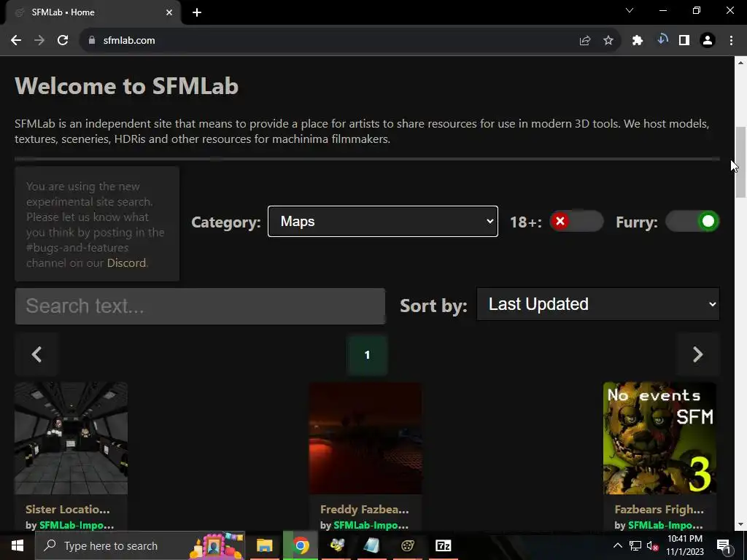This screenshot has width=747, height=560.
Task: Switch to Chrome in the taskbar
Action: (301, 545)
